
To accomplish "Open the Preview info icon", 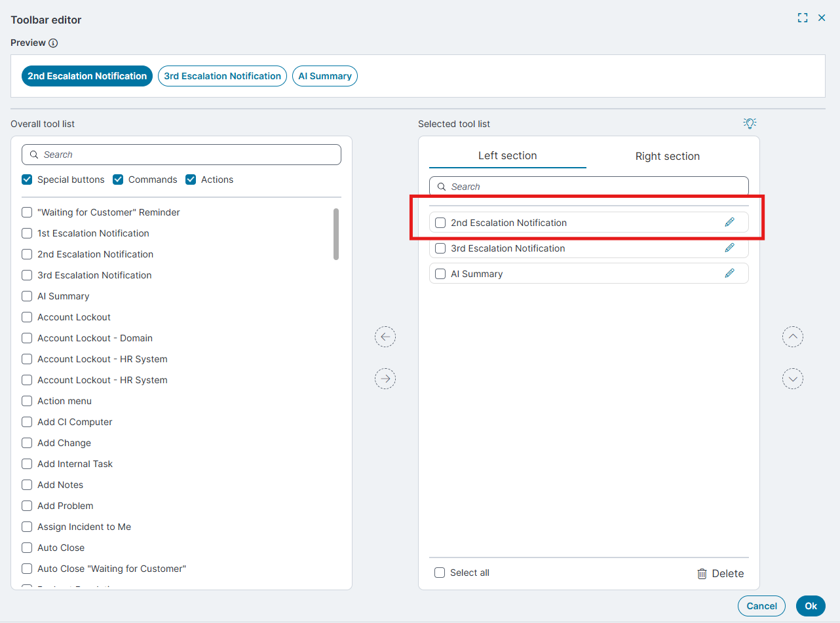I will tap(54, 43).
